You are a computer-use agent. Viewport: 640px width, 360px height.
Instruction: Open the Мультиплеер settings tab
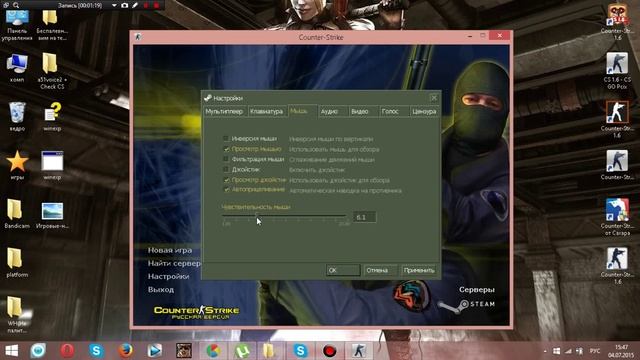(224, 111)
